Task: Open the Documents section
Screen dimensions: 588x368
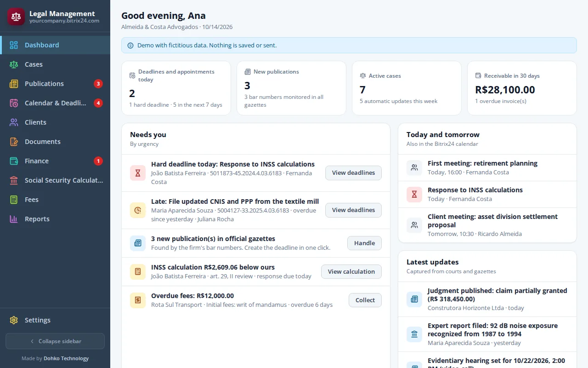Action: [x=55, y=142]
